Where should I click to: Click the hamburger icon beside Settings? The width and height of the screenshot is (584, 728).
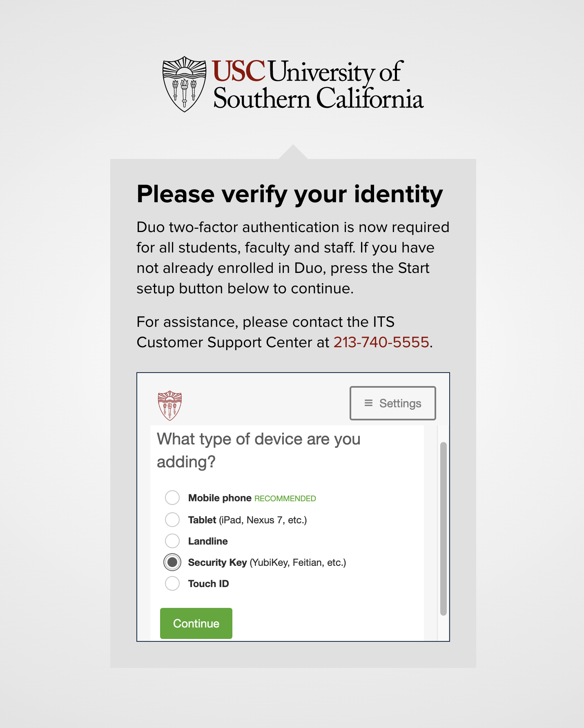368,403
